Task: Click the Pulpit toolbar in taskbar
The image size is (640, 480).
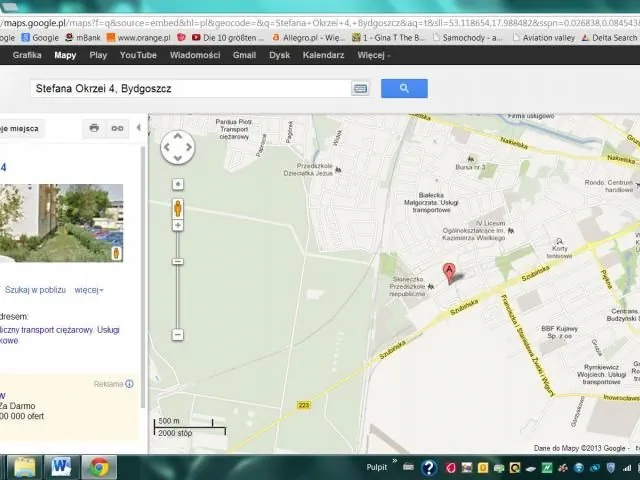Action: (376, 467)
